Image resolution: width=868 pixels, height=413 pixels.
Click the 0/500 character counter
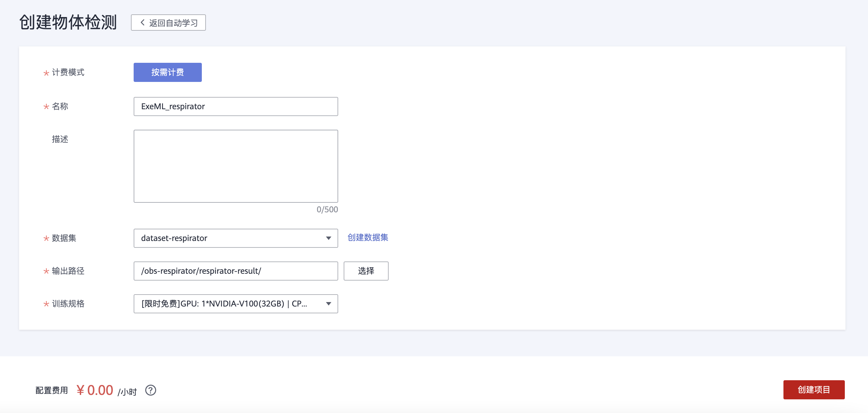(327, 210)
